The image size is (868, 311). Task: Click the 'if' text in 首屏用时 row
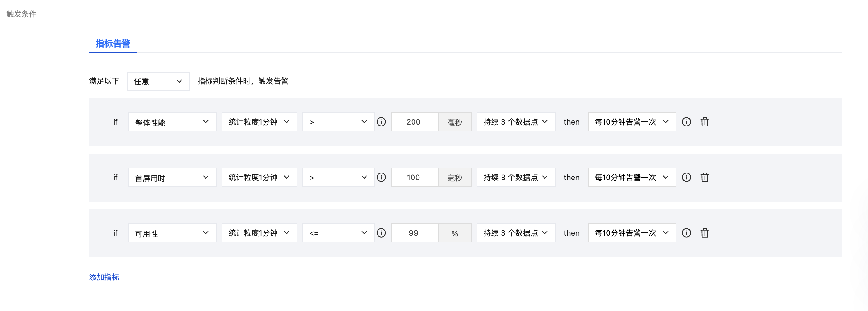pyautogui.click(x=115, y=177)
